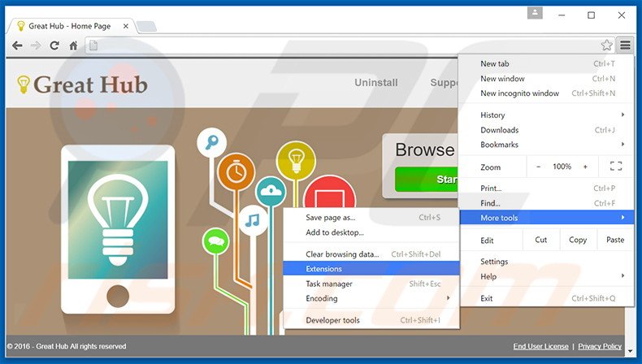Image resolution: width=642 pixels, height=364 pixels.
Task: Click the page icon in the address bar
Action: point(93,45)
